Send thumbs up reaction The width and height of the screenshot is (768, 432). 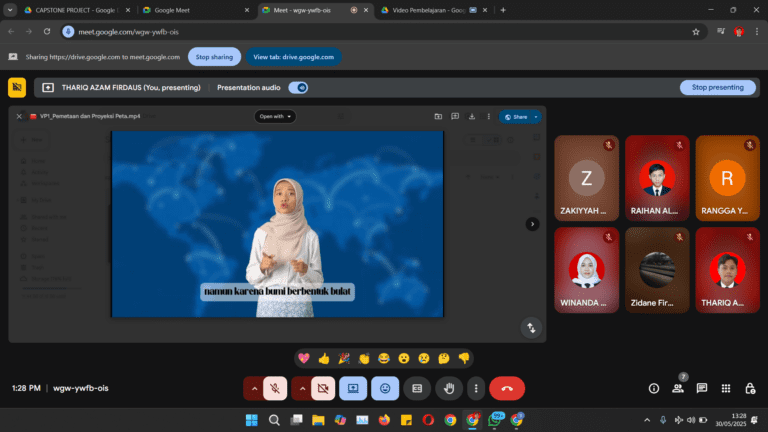[324, 359]
